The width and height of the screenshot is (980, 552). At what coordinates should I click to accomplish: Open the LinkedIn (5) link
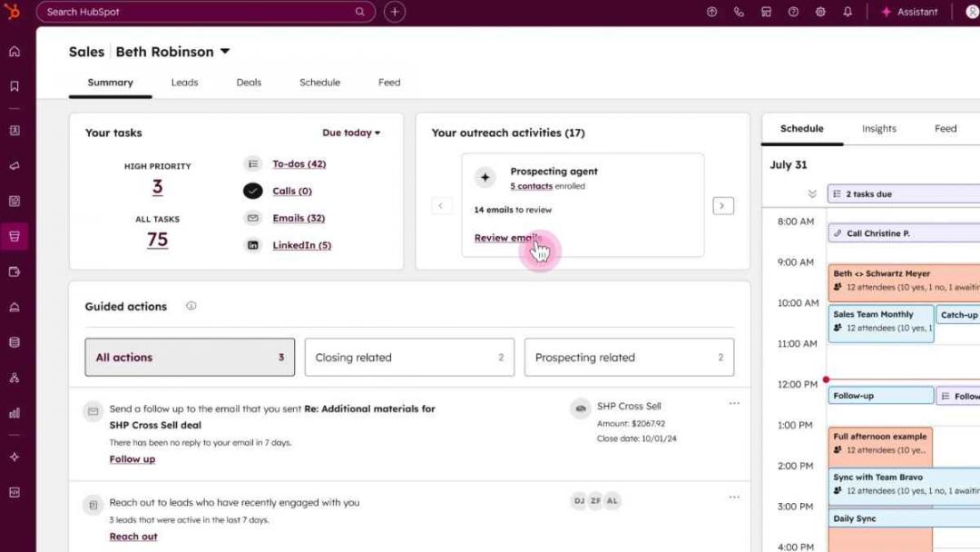click(x=301, y=245)
